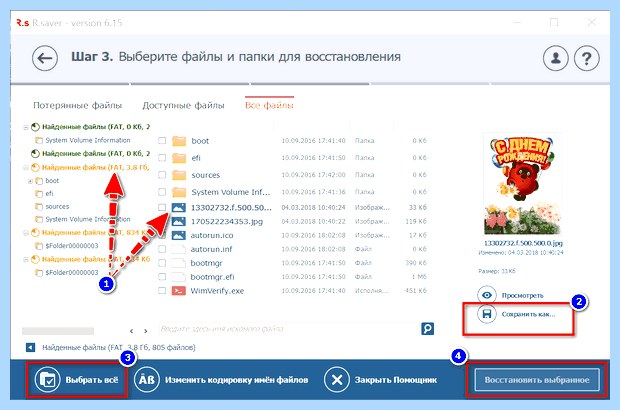
Task: Click the efi folder icon in file list
Action: (179, 158)
